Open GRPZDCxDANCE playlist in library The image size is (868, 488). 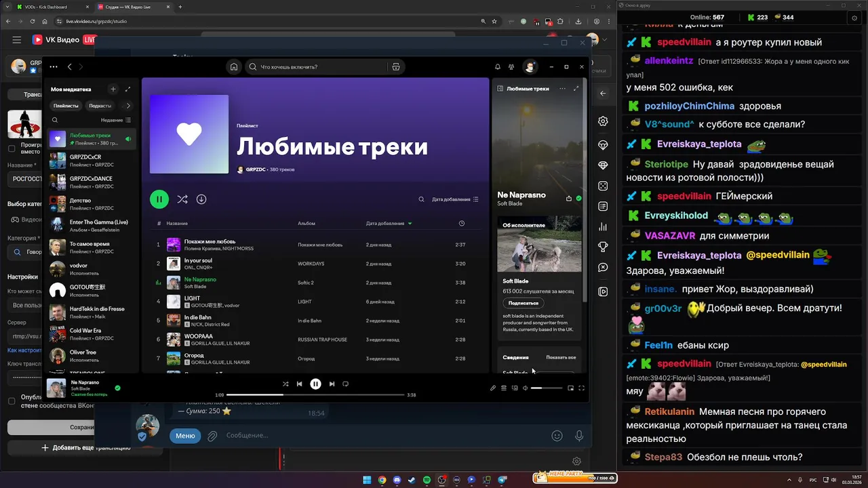[92, 182]
